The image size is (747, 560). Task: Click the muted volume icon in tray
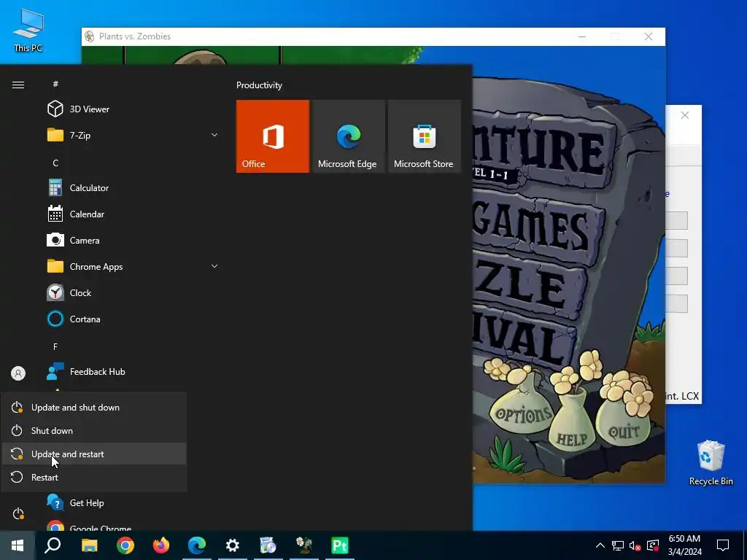click(x=635, y=545)
